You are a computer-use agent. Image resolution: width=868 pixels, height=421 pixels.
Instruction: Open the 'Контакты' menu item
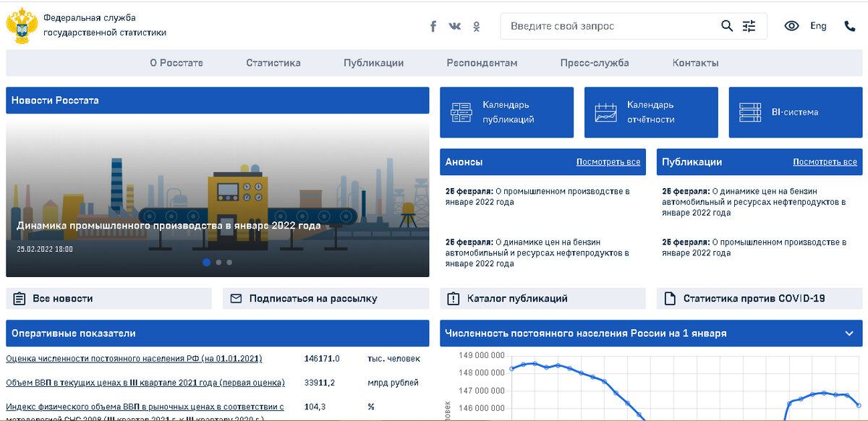point(696,63)
